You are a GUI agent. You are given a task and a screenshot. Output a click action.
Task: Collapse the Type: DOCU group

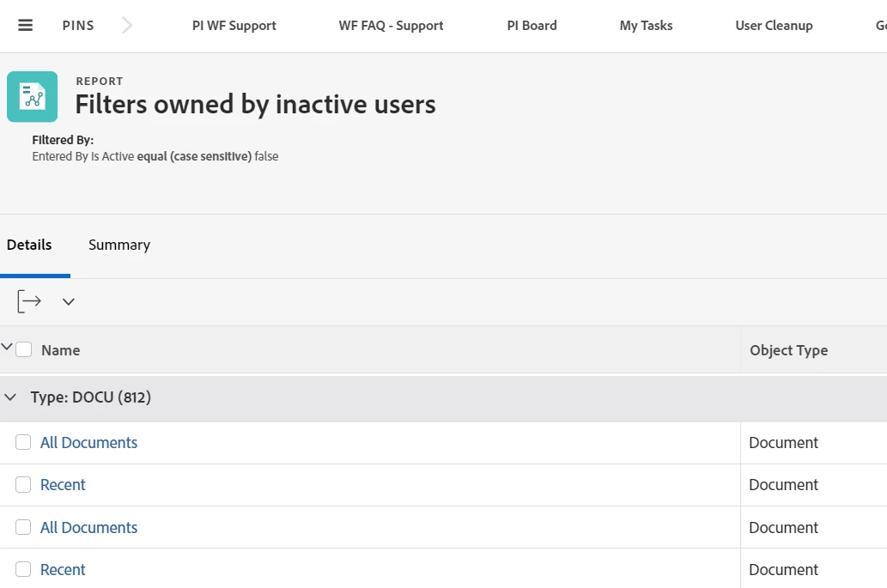coord(11,397)
